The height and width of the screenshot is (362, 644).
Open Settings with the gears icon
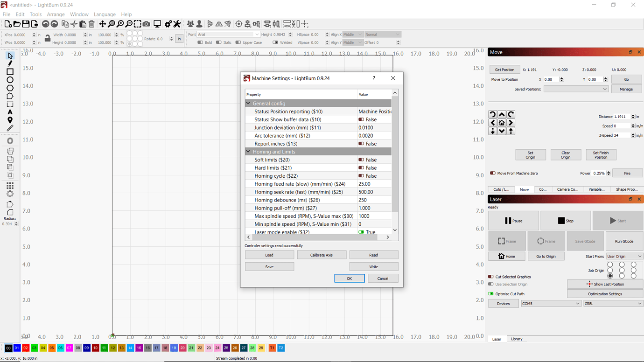tap(168, 24)
